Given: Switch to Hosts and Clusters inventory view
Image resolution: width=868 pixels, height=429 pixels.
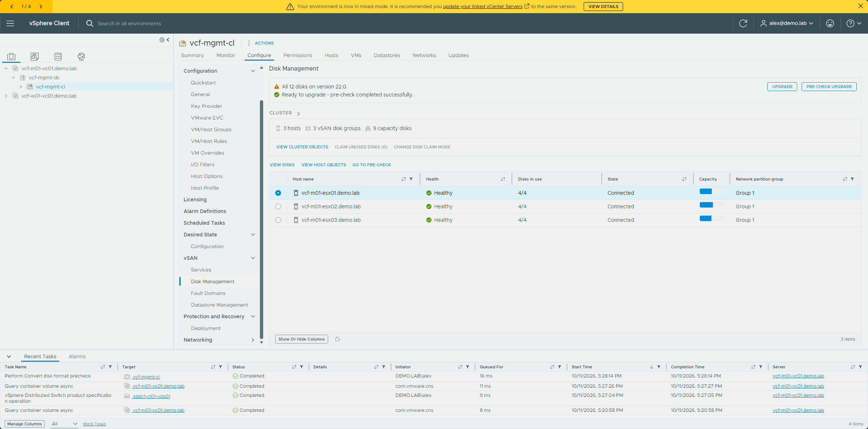Looking at the screenshot, I should (x=11, y=56).
